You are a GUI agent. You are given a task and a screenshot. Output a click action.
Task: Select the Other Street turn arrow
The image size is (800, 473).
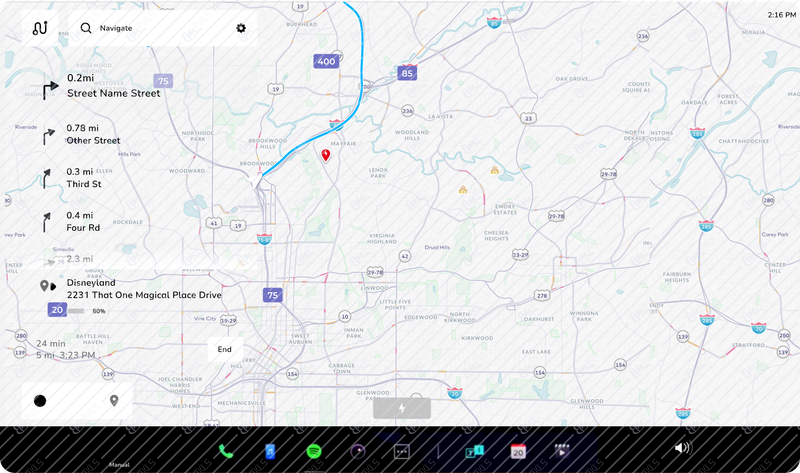pos(48,136)
